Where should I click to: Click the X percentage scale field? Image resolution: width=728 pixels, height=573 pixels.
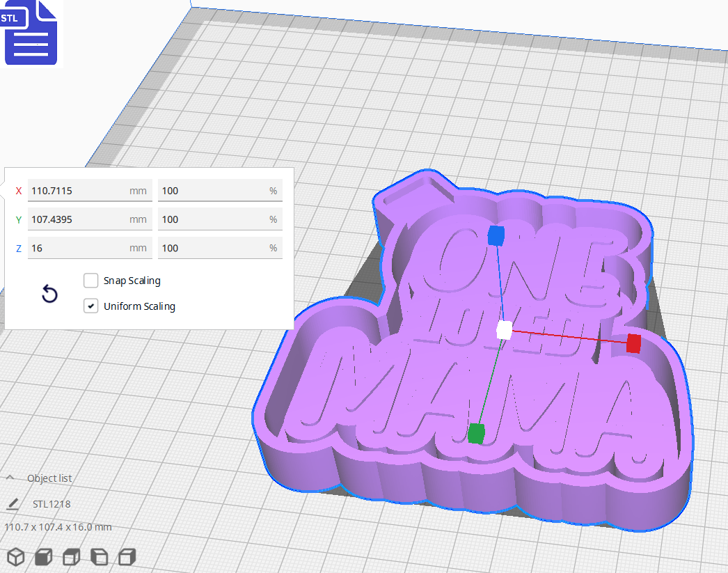coord(220,190)
